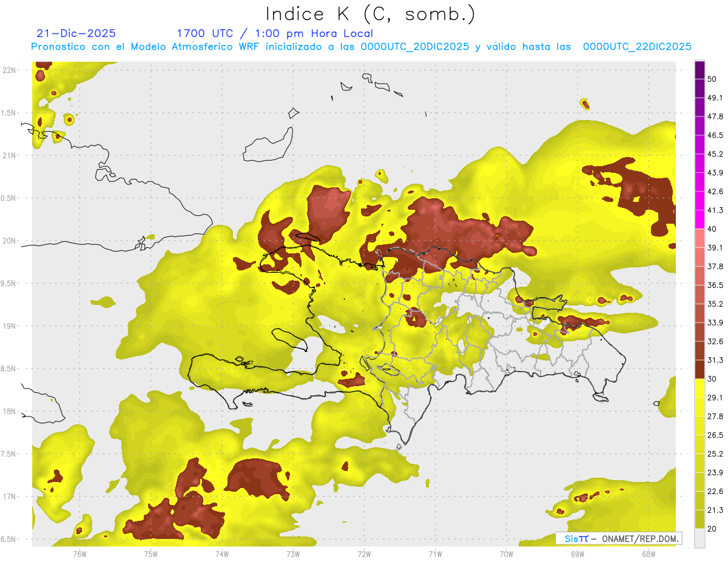Click the colorbar value 45.2
The height and width of the screenshot is (562, 728).
click(715, 154)
